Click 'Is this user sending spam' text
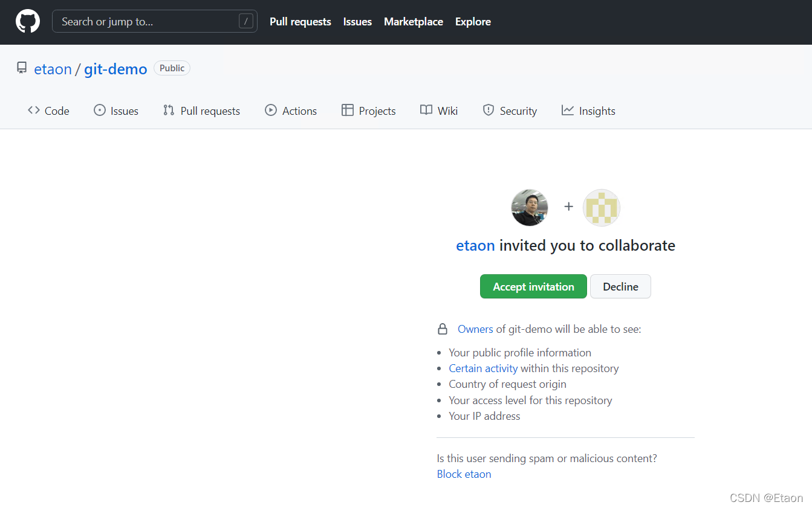Viewport: 812px width, 508px height. click(547, 458)
